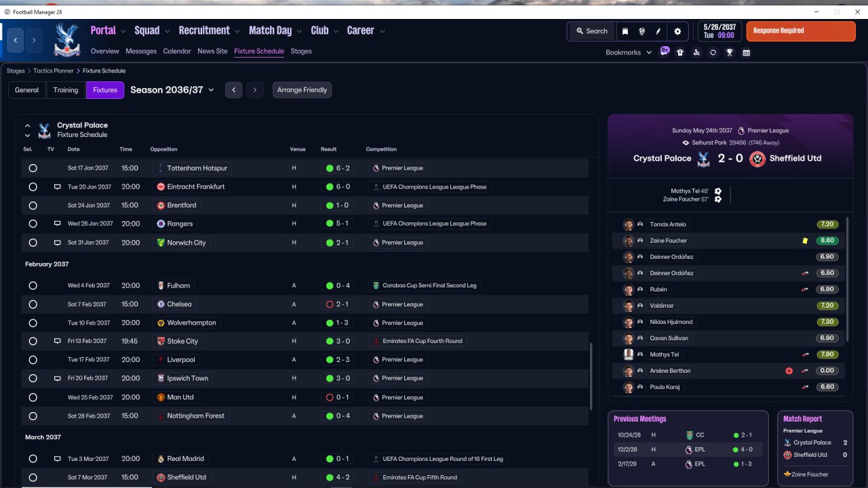The width and height of the screenshot is (868, 488).
Task: Click the Arrange Friendly button
Action: (x=302, y=90)
